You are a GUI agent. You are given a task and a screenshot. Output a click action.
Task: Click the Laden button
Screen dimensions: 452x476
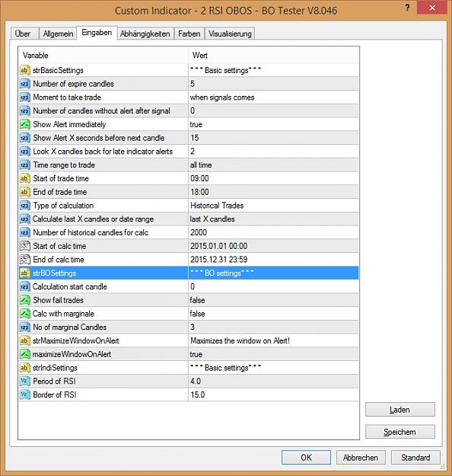399,410
